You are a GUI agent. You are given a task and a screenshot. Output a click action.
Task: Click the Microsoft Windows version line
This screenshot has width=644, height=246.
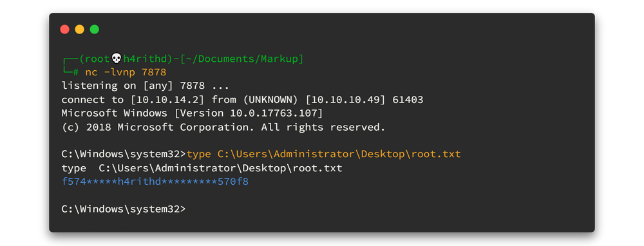(192, 113)
